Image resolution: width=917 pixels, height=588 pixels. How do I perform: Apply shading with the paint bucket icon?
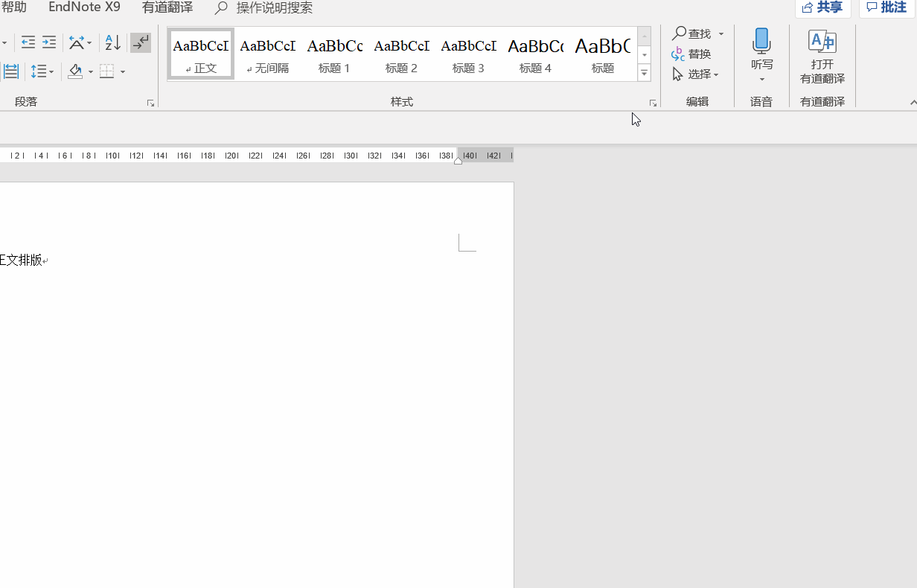[75, 71]
